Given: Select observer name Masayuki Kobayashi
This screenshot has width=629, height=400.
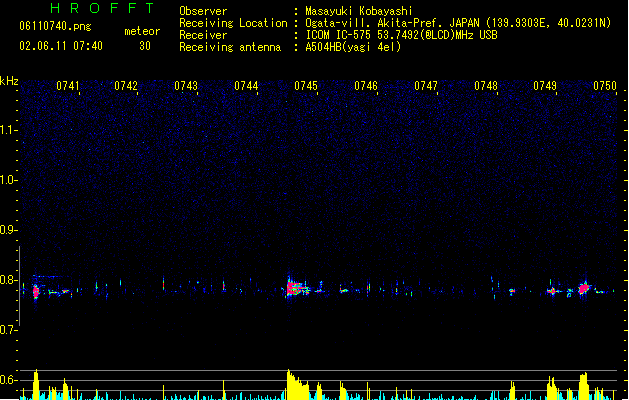Looking at the screenshot, I should click(359, 11).
